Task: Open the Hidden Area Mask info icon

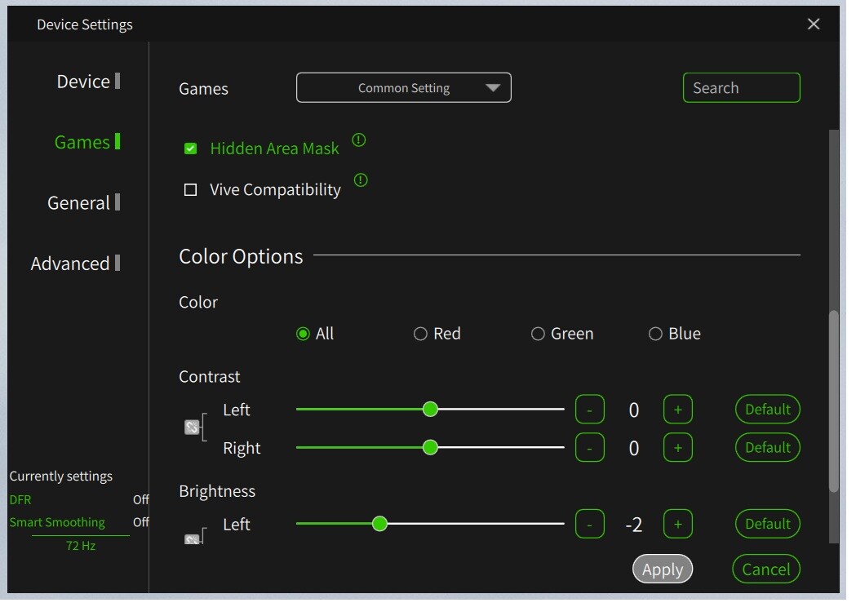Action: (x=359, y=140)
